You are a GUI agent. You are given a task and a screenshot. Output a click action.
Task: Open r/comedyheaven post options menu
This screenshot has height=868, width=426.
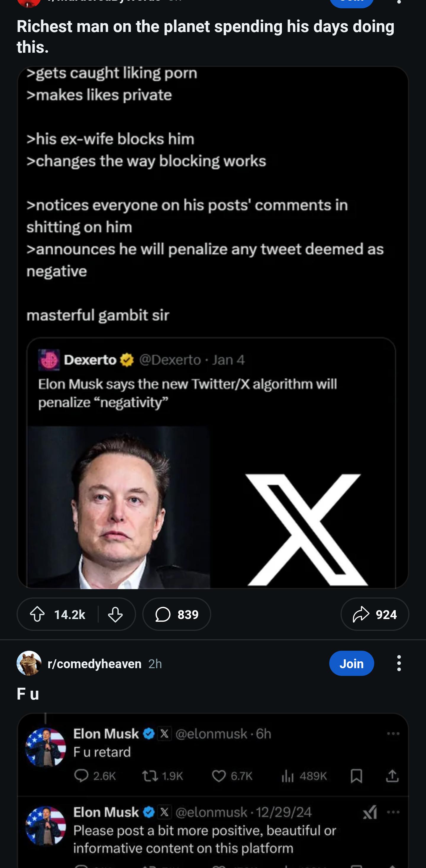(399, 663)
